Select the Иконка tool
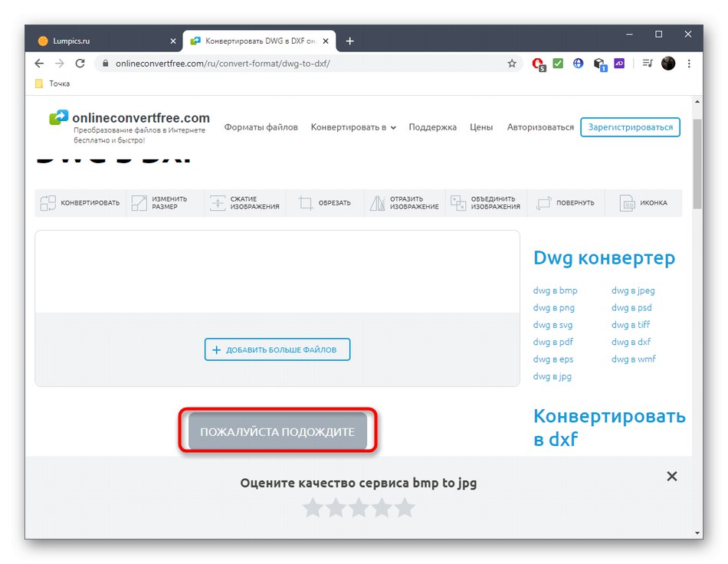The width and height of the screenshot is (728, 564). tap(644, 203)
